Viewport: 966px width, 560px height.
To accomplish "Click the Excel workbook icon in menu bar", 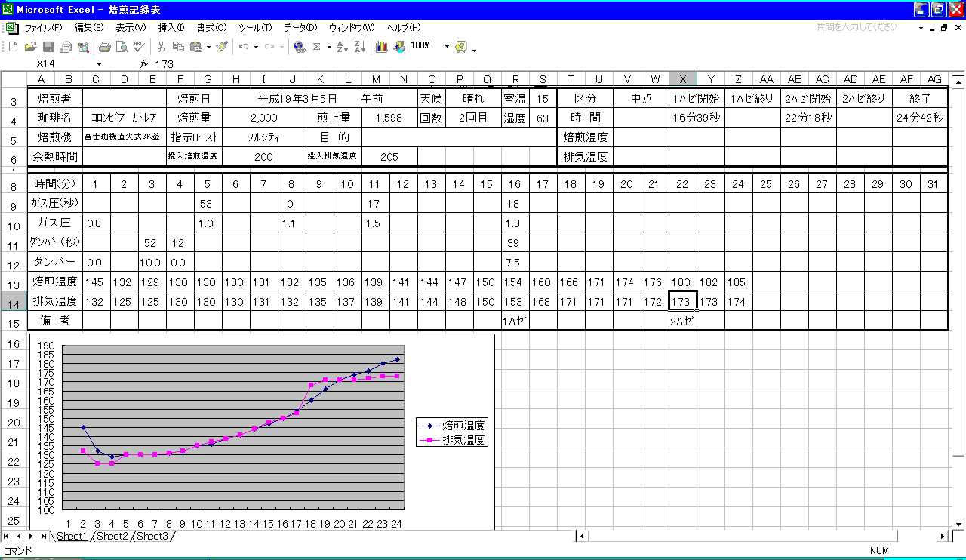I will [11, 28].
